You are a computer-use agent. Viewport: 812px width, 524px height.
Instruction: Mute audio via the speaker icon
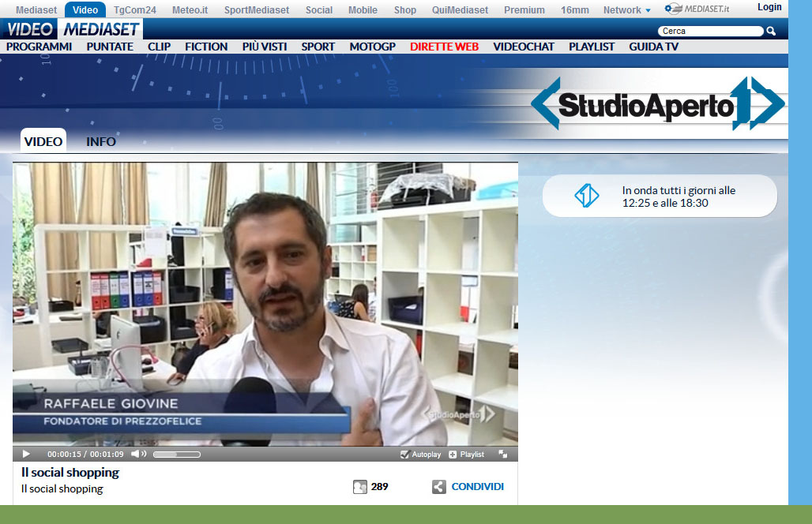point(138,455)
